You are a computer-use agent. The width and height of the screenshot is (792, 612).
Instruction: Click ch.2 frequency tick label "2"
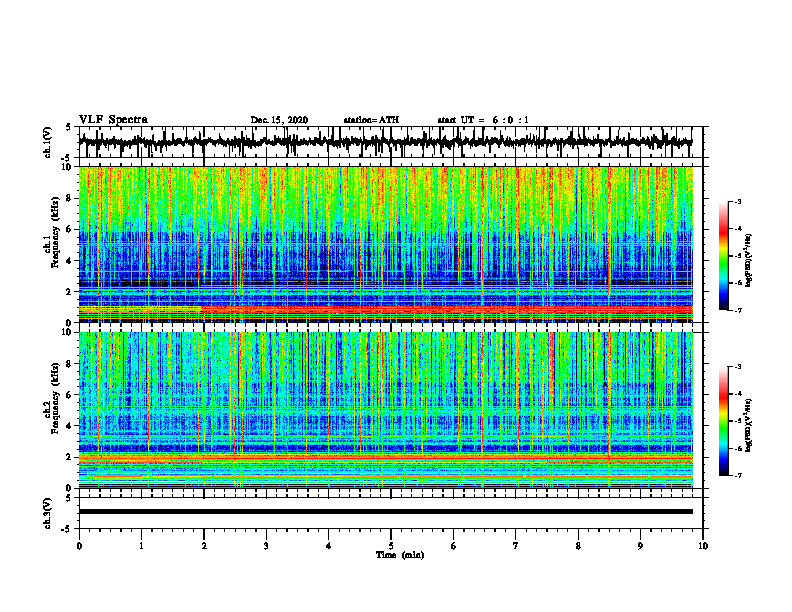pos(69,457)
